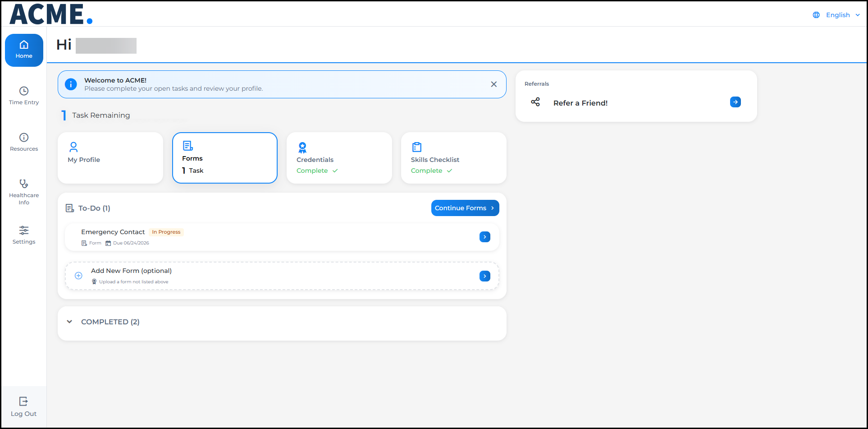Click the ribbon badge icon on Credentials card

(302, 148)
